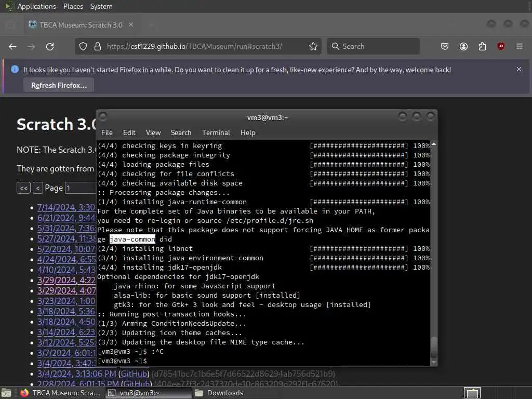532x399 pixels.
Task: Open the terminal Search menu
Action: [181, 132]
